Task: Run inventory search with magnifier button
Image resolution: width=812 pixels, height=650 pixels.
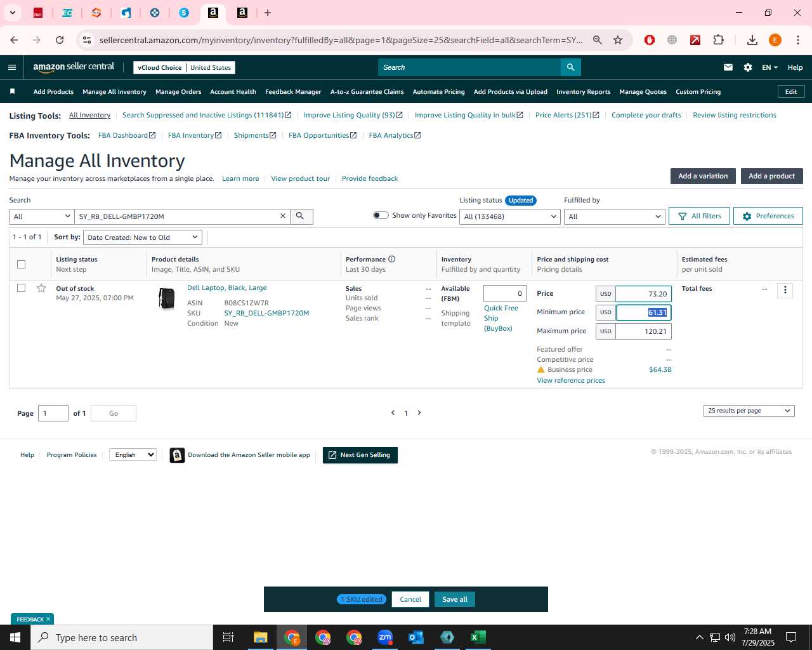Action: coord(301,216)
